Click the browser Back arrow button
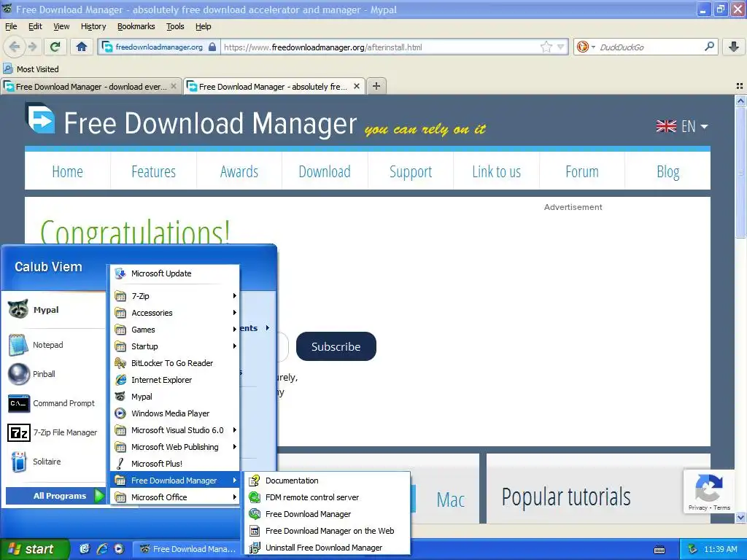Image resolution: width=747 pixels, height=560 pixels. pos(14,47)
